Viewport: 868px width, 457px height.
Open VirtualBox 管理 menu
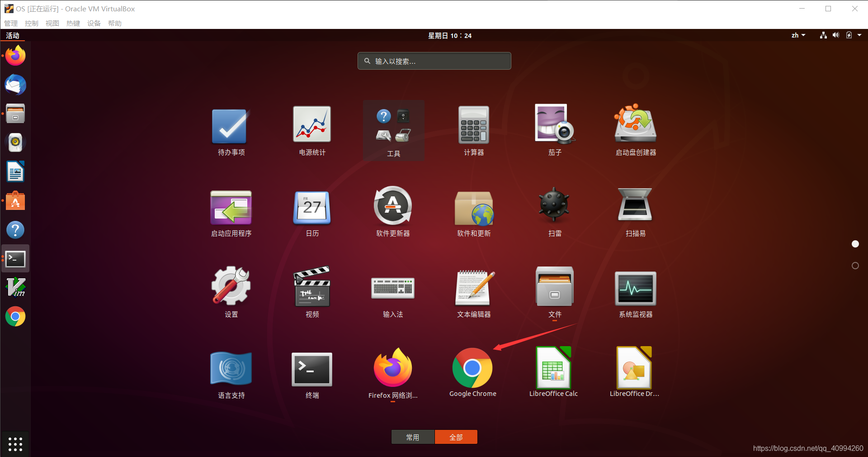click(11, 23)
